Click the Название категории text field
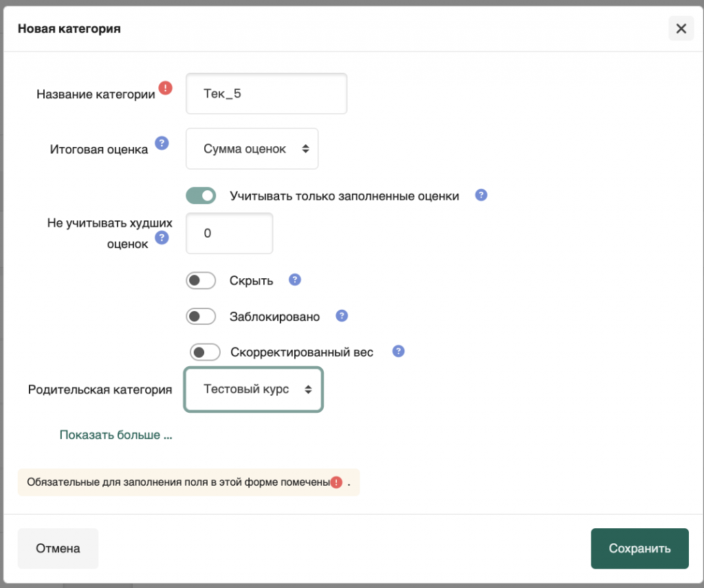 pos(266,94)
